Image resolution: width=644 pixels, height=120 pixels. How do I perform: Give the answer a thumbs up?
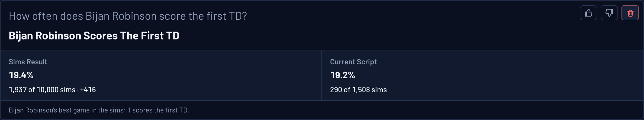589,13
